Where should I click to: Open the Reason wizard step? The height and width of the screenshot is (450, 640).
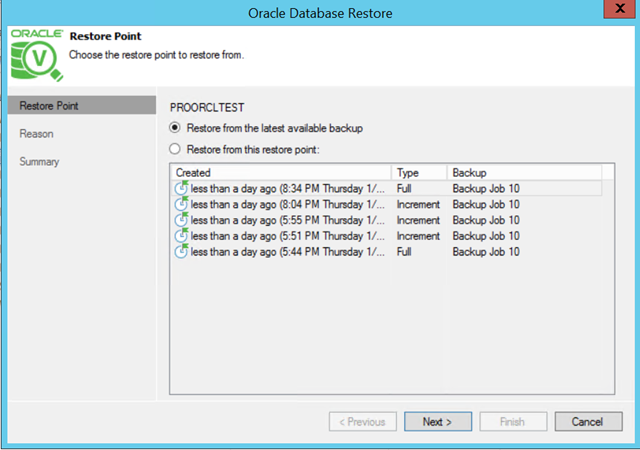click(37, 133)
